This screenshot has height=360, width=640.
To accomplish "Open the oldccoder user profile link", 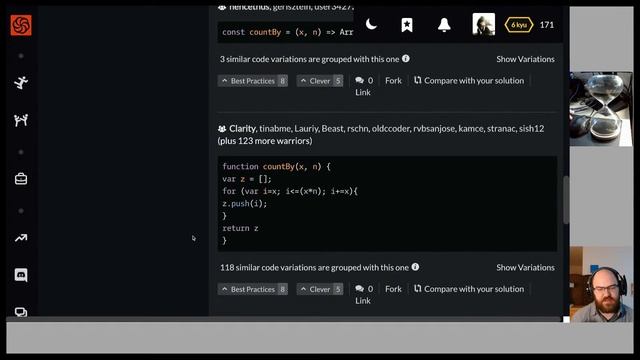I will [390, 129].
